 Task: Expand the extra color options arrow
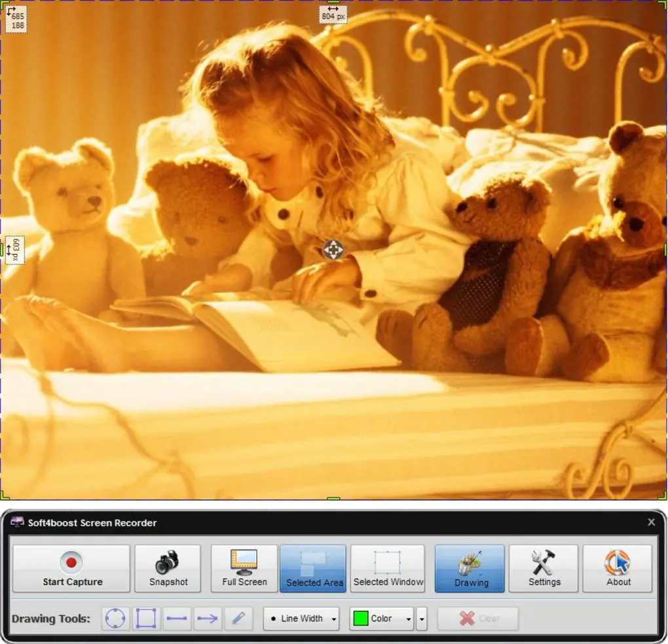point(422,618)
